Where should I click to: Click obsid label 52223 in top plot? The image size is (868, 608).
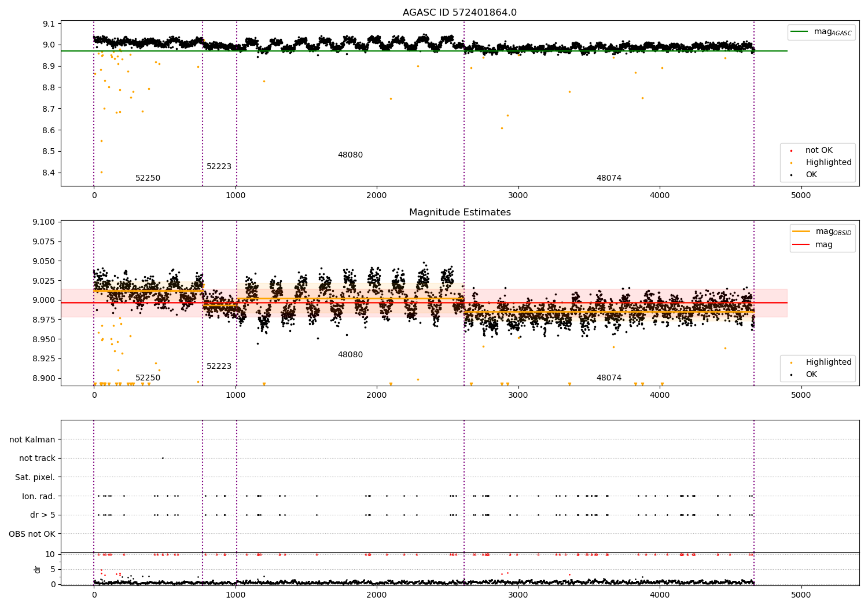click(x=219, y=167)
